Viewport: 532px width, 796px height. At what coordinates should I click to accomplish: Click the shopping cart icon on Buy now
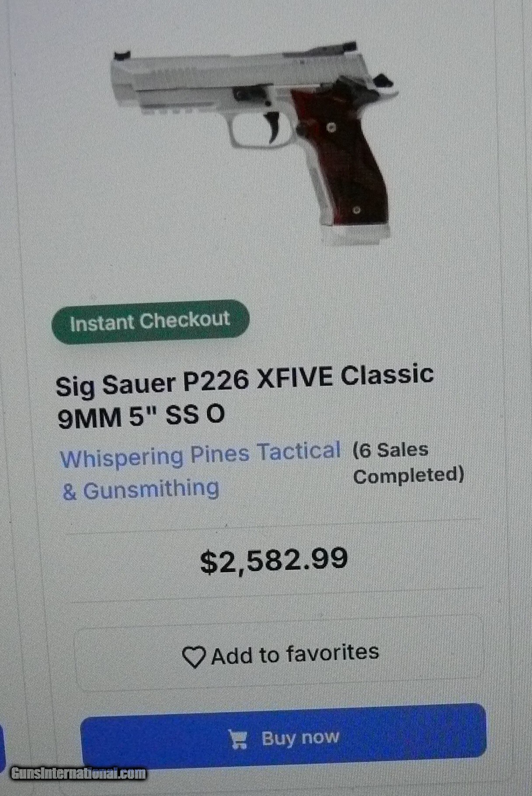(x=238, y=739)
